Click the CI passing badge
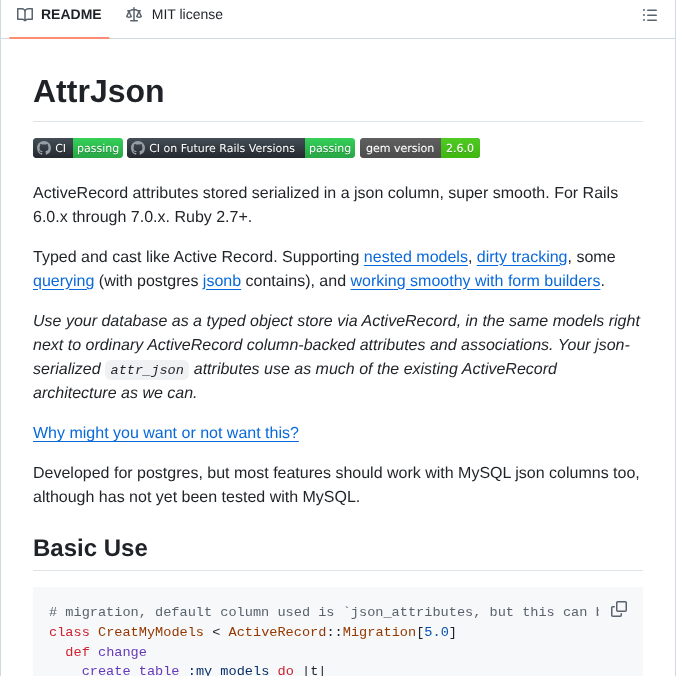The width and height of the screenshot is (676, 676). pos(78,148)
